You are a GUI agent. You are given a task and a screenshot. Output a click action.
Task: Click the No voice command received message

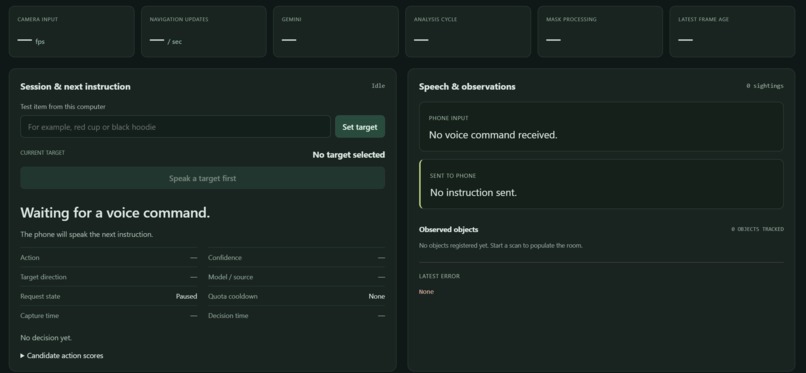493,135
